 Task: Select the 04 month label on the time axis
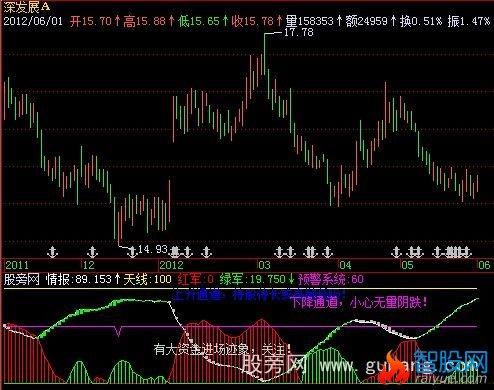click(346, 265)
